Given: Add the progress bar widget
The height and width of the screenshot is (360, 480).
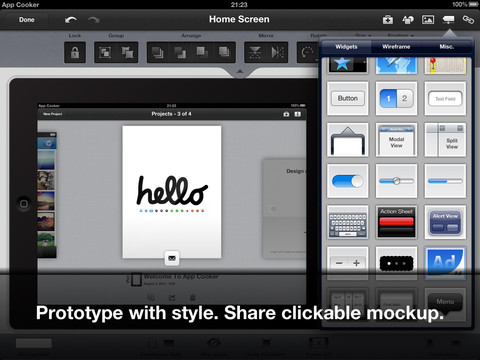Looking at the screenshot, I should point(445,181).
